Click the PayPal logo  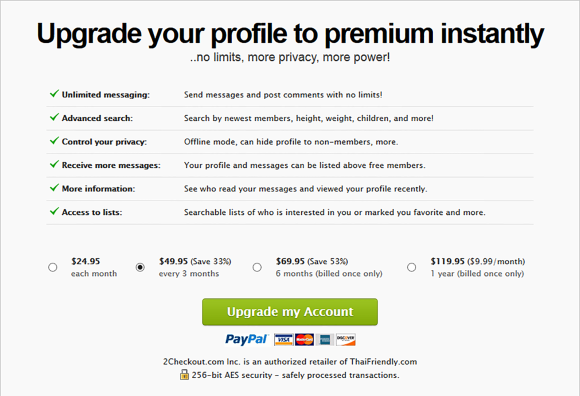click(246, 339)
